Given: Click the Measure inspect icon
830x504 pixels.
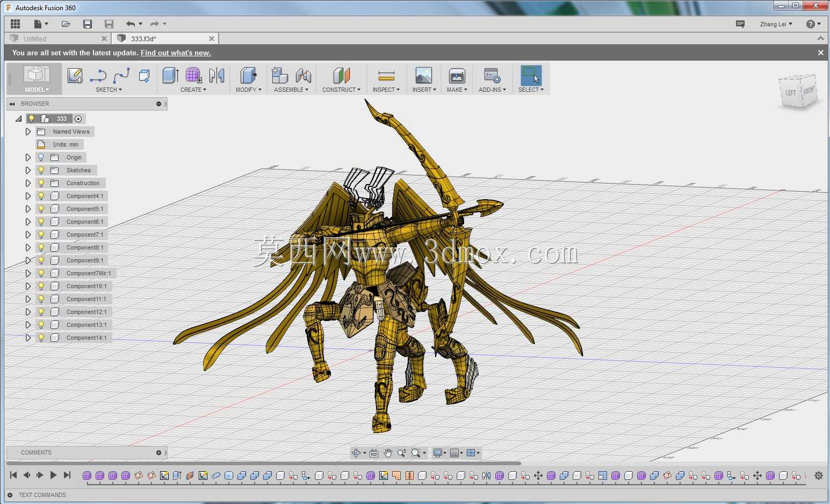Looking at the screenshot, I should pyautogui.click(x=386, y=75).
